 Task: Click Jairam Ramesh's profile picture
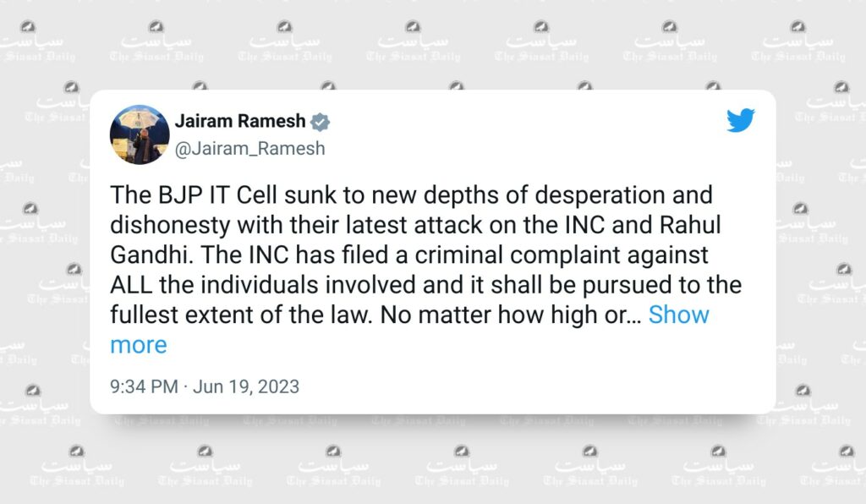click(x=140, y=134)
